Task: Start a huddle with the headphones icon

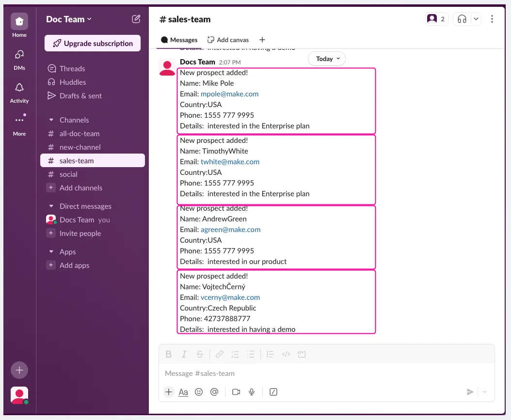Action: pyautogui.click(x=462, y=19)
